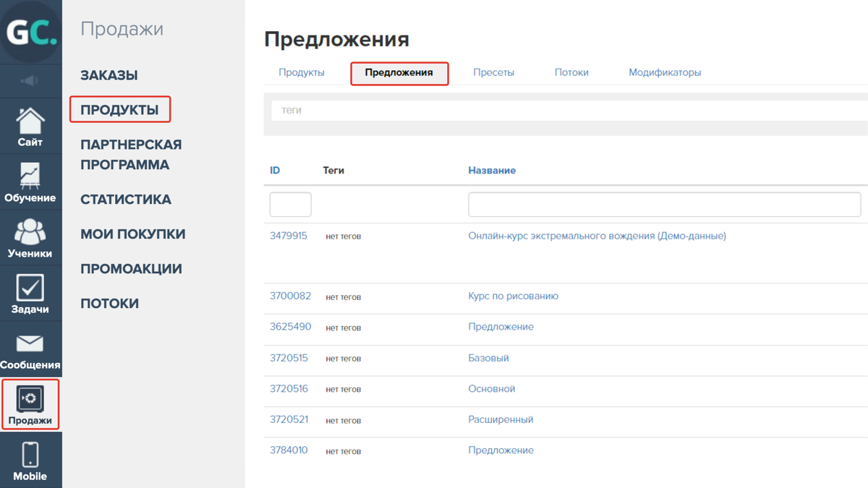Click 'нет тегов' in row 3720521
This screenshot has width=868, height=488.
(344, 420)
